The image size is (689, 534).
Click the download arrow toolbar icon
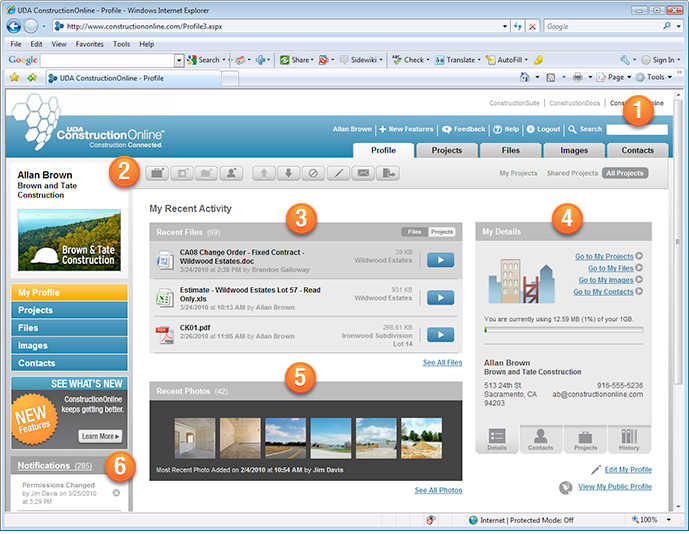(289, 174)
